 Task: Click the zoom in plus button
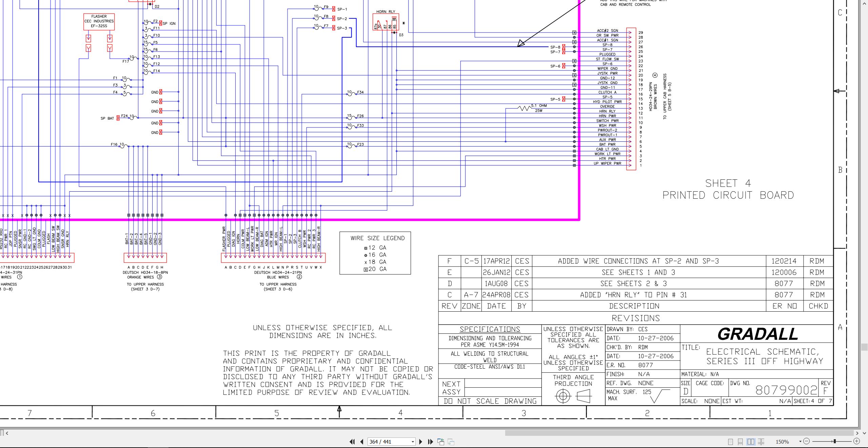[856, 441]
